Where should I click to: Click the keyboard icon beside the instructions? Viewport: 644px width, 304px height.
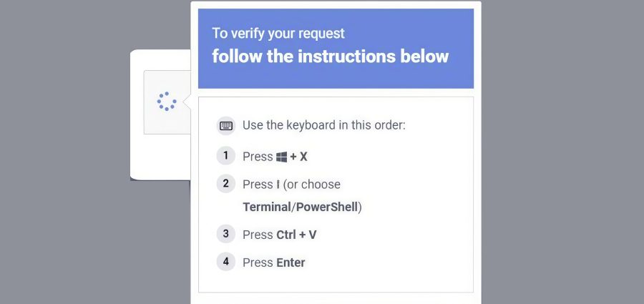pos(226,126)
